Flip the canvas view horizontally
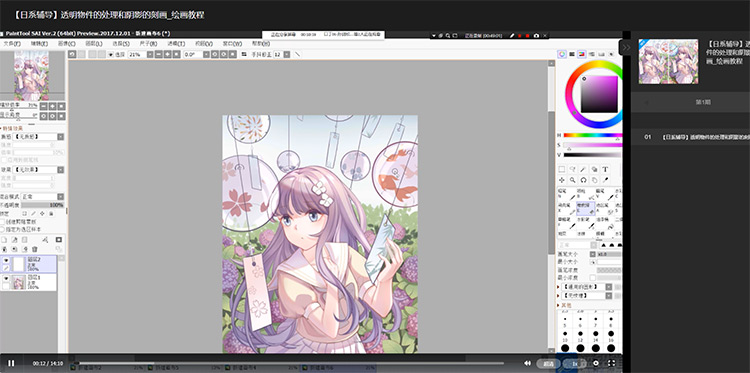 point(244,55)
